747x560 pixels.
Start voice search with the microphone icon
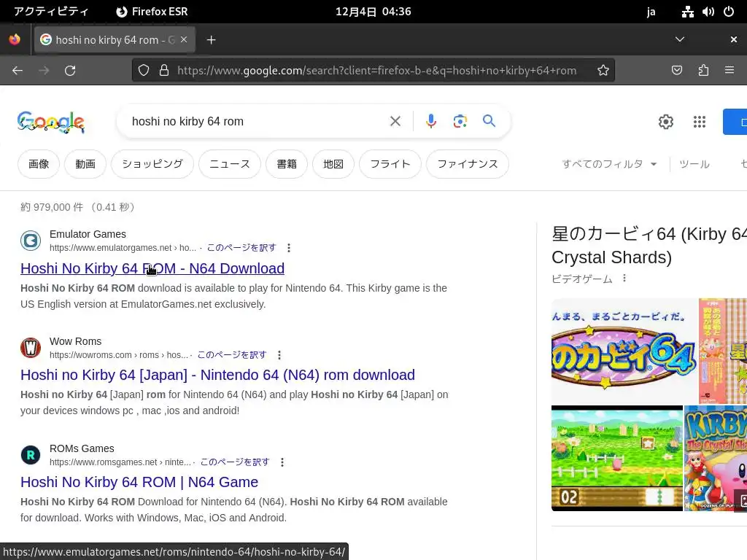point(430,122)
